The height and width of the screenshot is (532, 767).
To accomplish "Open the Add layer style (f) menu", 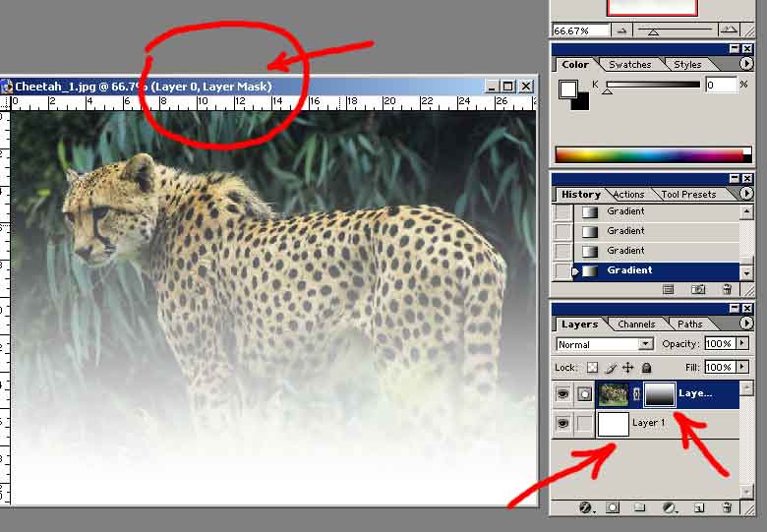I will pyautogui.click(x=585, y=508).
